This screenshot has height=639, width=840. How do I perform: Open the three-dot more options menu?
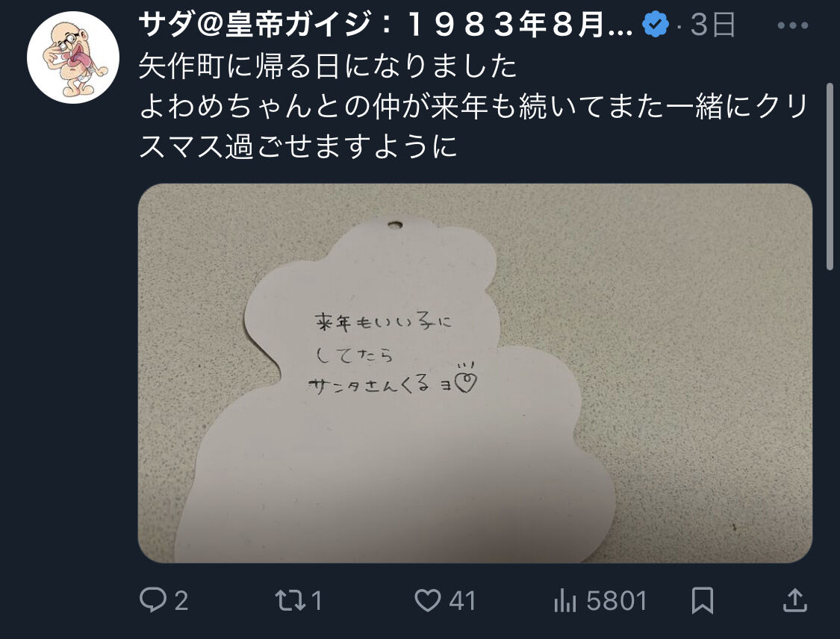(792, 25)
